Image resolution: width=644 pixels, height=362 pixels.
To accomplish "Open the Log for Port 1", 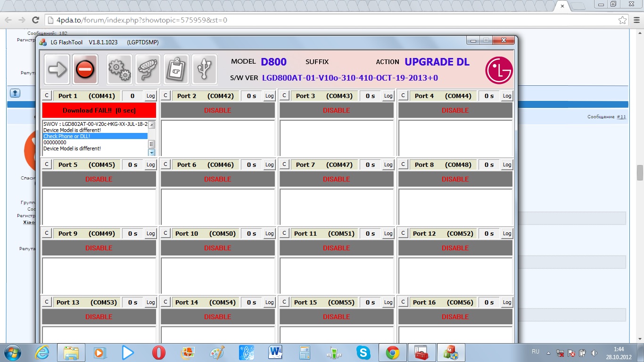I will [x=150, y=96].
